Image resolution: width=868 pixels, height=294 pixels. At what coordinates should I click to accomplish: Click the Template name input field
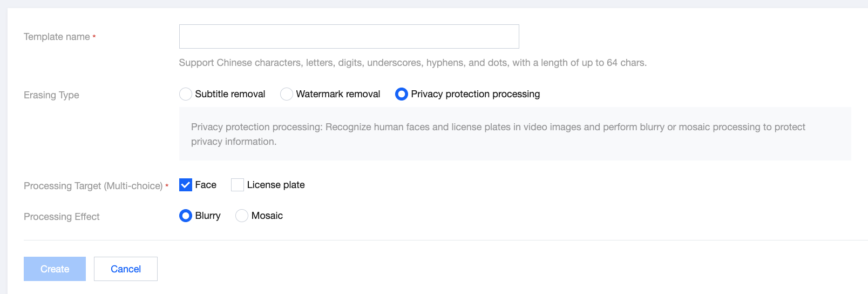click(349, 36)
